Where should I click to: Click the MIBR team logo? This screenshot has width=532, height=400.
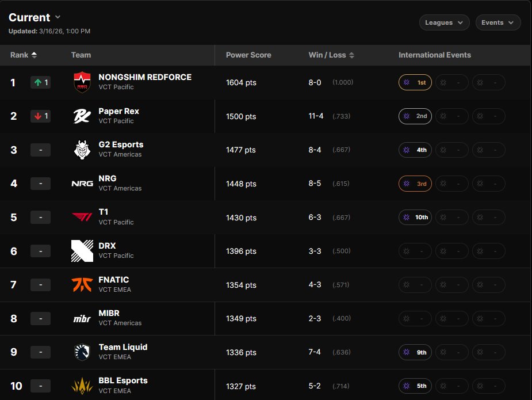(82, 318)
